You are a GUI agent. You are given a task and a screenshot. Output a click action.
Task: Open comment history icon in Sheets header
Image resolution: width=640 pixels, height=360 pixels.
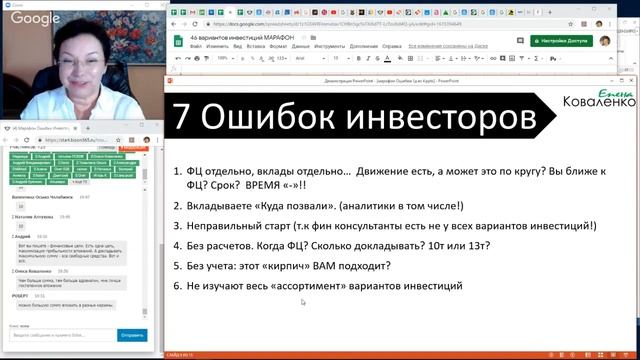(x=520, y=41)
